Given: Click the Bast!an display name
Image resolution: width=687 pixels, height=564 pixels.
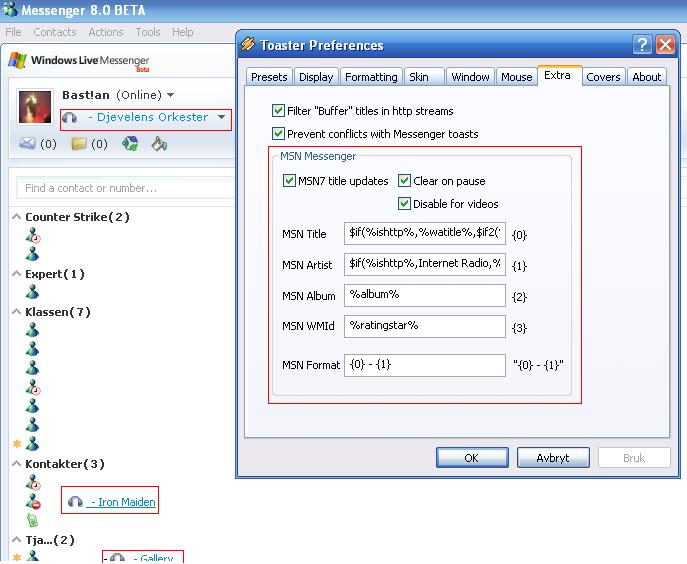Looking at the screenshot, I should point(86,95).
